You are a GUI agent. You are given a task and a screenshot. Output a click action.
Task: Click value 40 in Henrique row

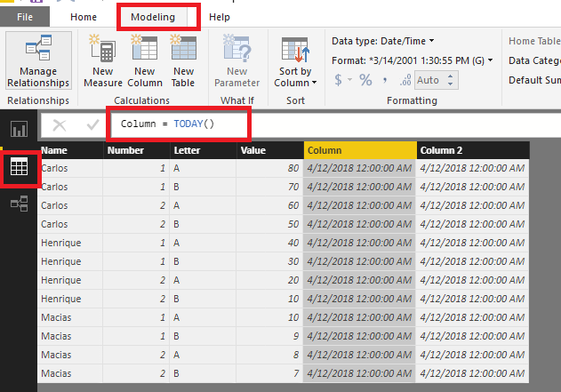tap(269, 243)
